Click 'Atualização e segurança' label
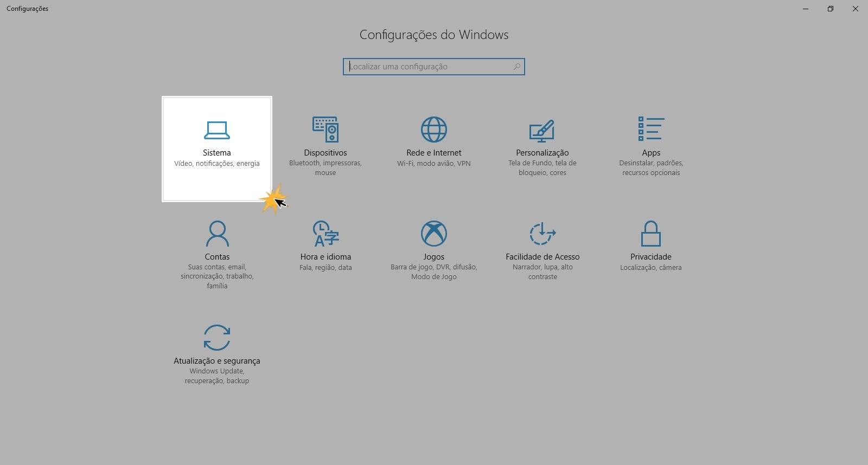The height and width of the screenshot is (465, 868). click(x=217, y=361)
